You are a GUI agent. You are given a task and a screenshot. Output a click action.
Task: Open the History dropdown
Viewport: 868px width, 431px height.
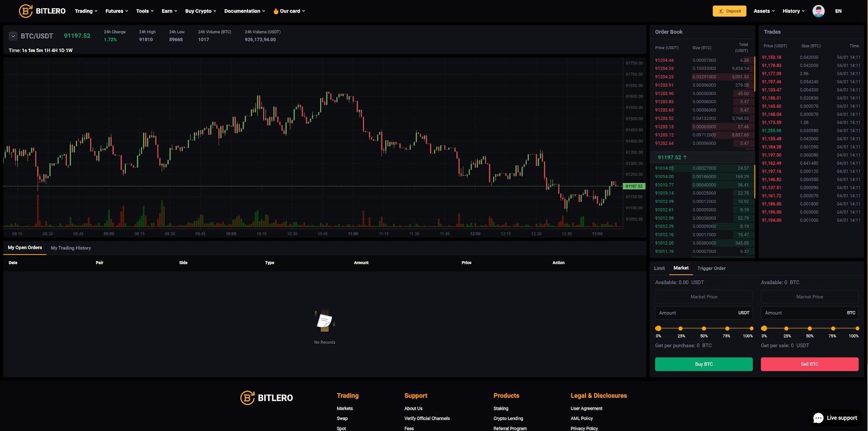pyautogui.click(x=793, y=11)
